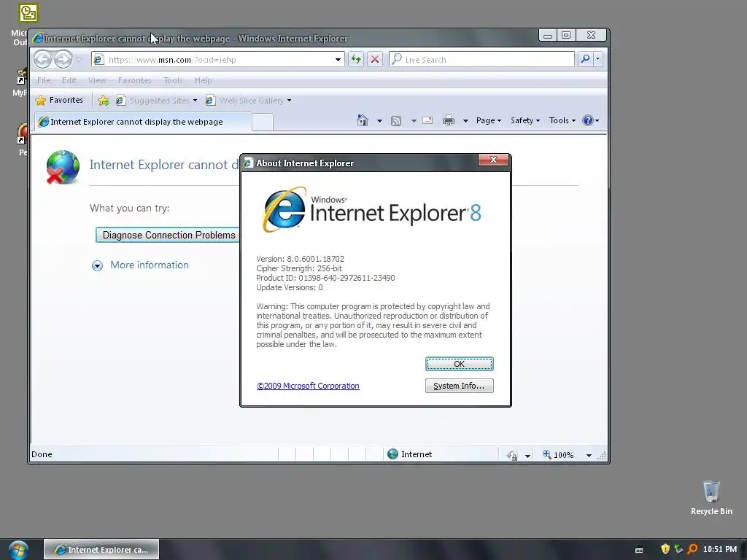Click Diagnose Connection Problems button
Image resolution: width=747 pixels, height=560 pixels.
(169, 235)
